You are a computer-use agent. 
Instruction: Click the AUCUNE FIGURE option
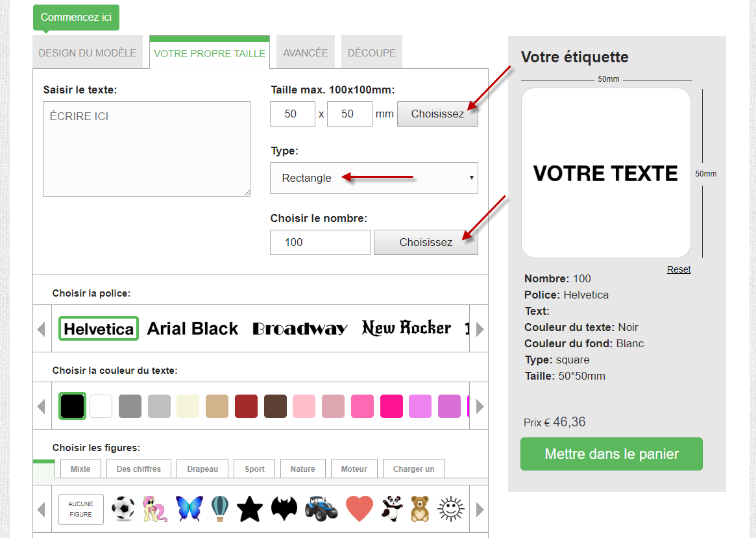tap(81, 509)
